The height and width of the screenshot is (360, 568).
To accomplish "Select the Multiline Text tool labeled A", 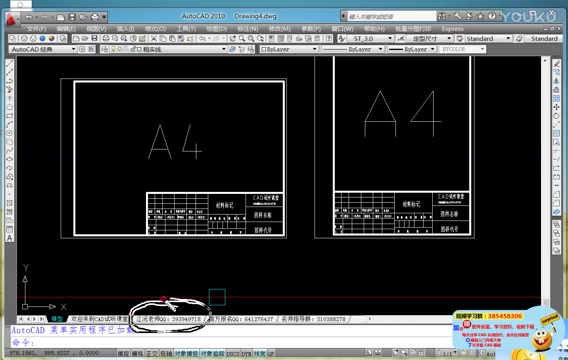I will point(9,238).
